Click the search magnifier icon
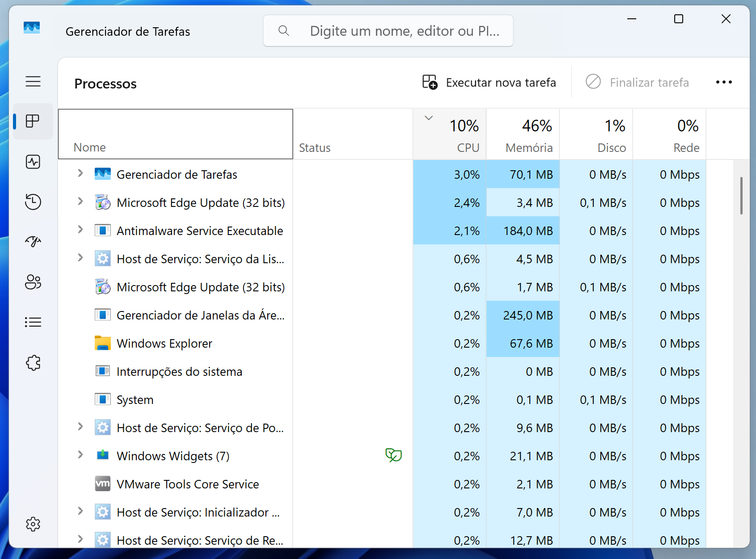The height and width of the screenshot is (559, 756). point(284,31)
